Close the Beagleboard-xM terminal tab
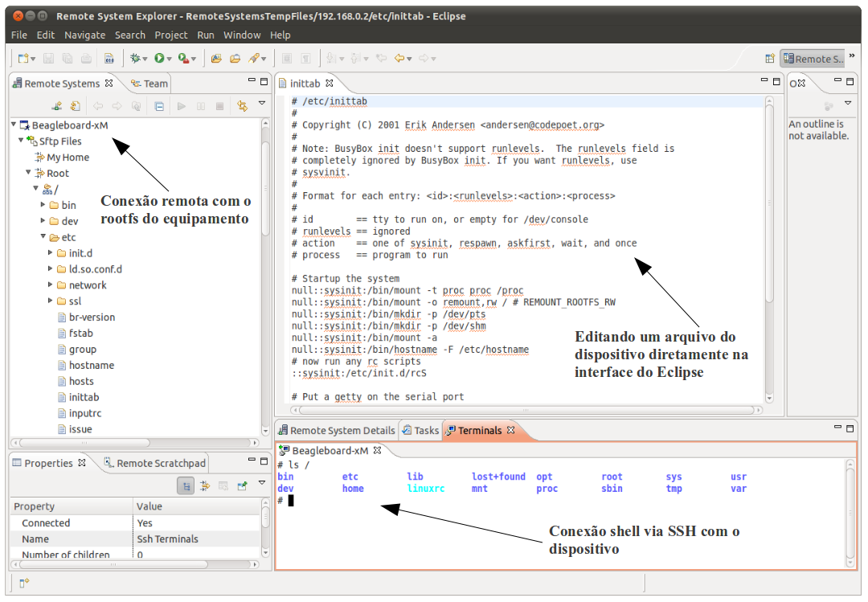Viewport: 868px width, 602px height. 378,450
